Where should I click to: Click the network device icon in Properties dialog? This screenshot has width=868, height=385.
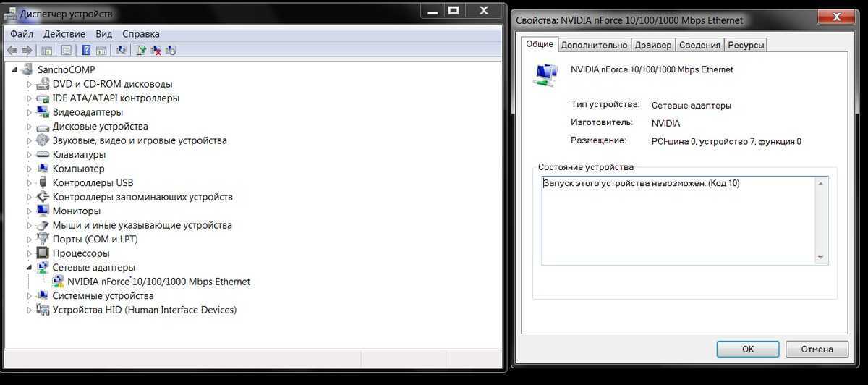coord(546,74)
